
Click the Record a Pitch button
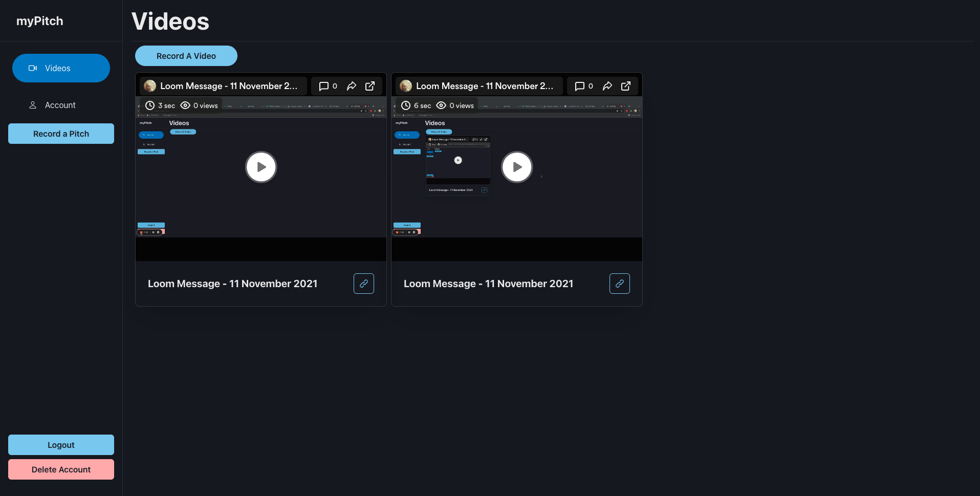[x=61, y=134]
